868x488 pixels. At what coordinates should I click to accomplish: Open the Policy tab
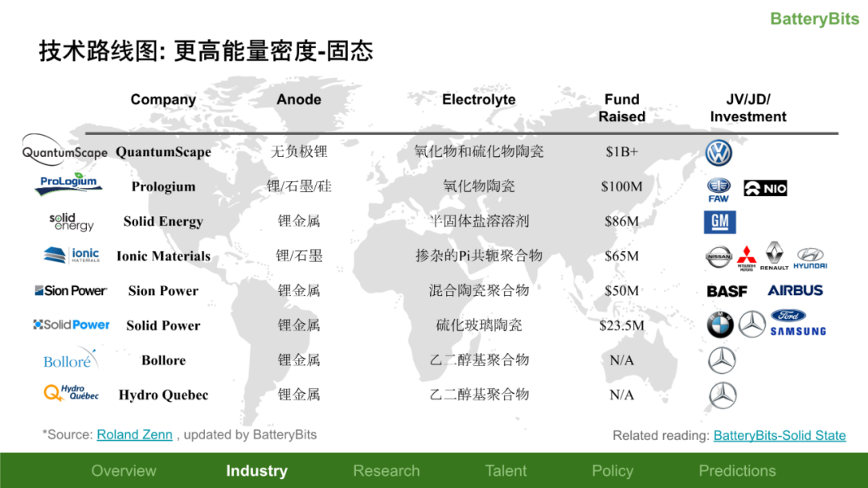pyautogui.click(x=612, y=471)
